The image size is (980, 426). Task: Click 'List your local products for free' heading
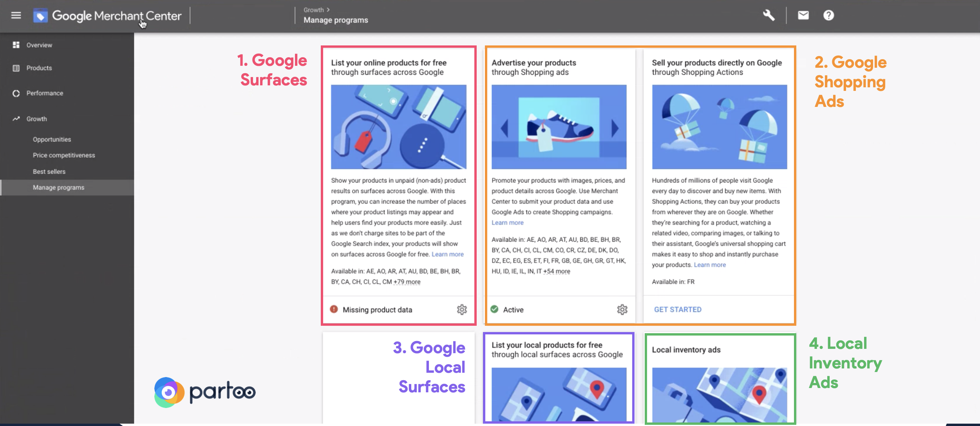(547, 345)
